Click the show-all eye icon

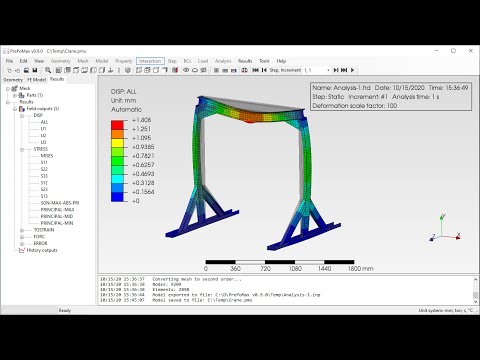[x=186, y=70]
